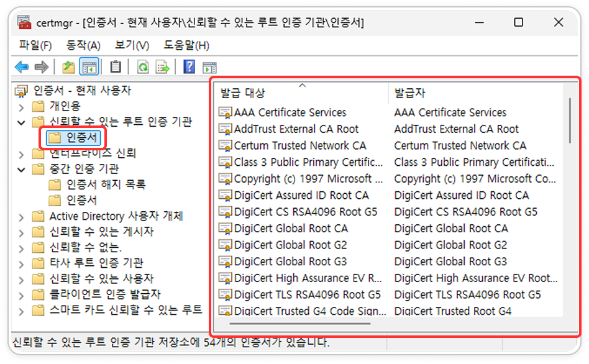Click the 개인용 folder icon

[38, 106]
